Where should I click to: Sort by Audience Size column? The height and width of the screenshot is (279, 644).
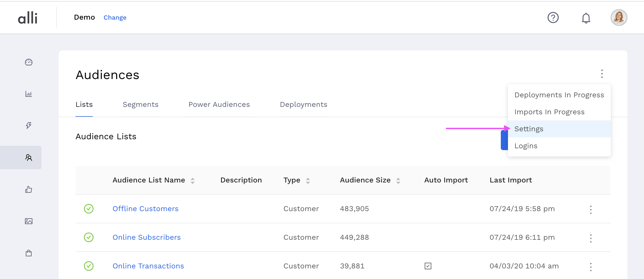coord(398,181)
